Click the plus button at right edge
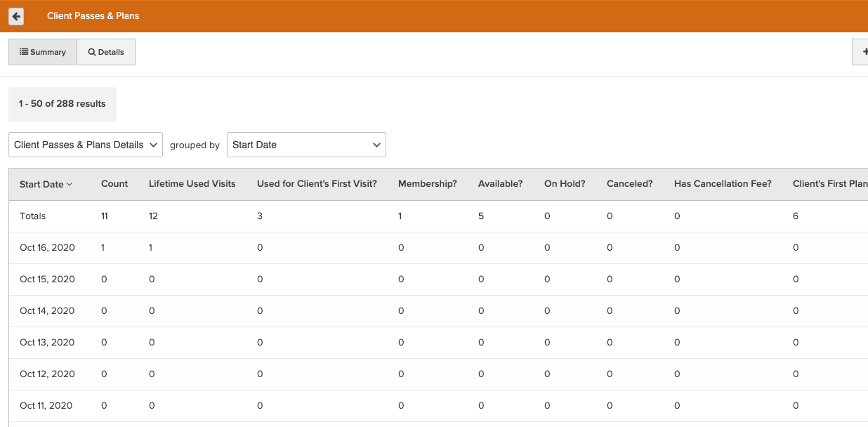Image resolution: width=868 pixels, height=427 pixels. click(x=862, y=52)
